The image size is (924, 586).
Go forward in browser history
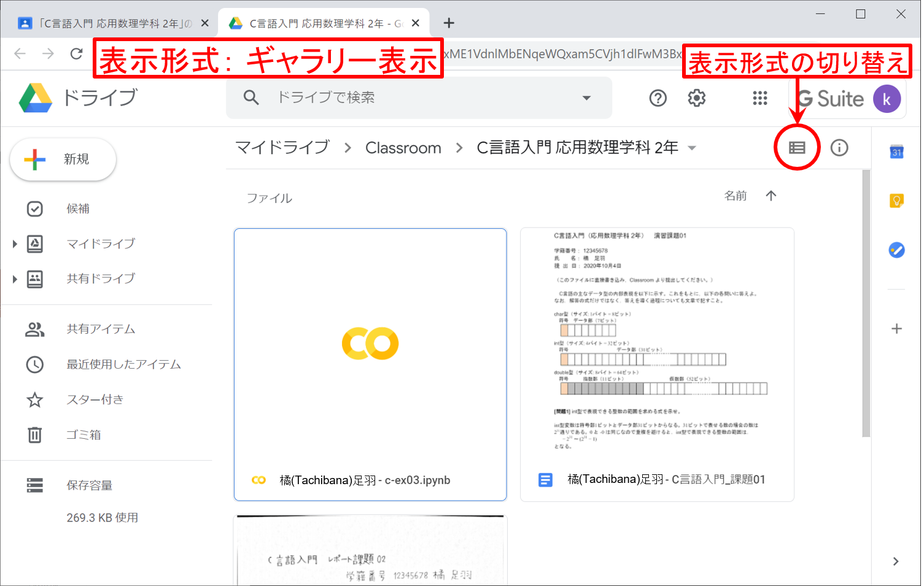tap(48, 53)
